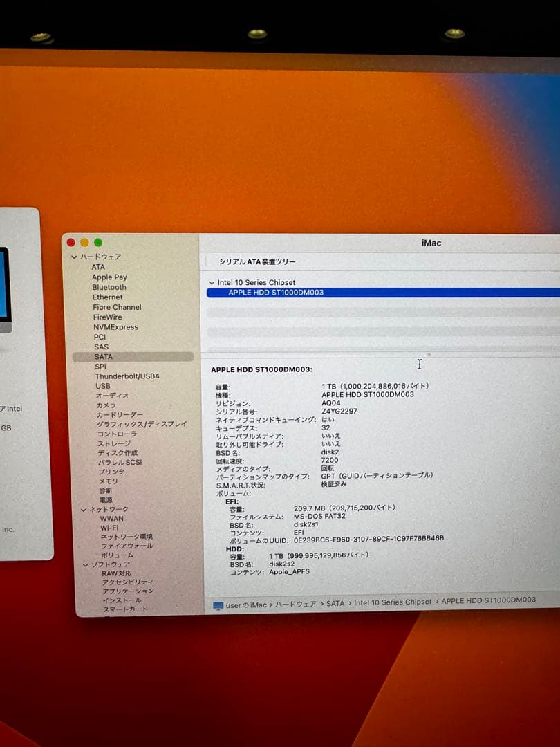
Task: Select the highlighted SATA entry
Action: click(133, 357)
